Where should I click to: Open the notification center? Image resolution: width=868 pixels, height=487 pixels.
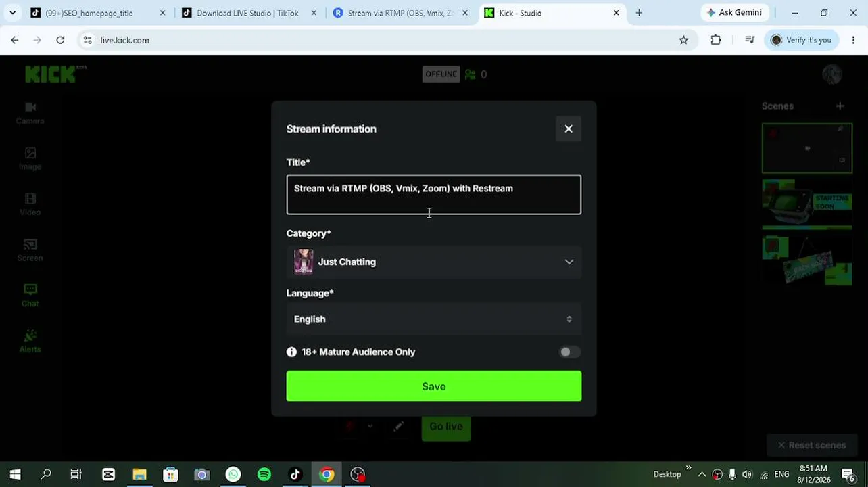click(x=849, y=474)
